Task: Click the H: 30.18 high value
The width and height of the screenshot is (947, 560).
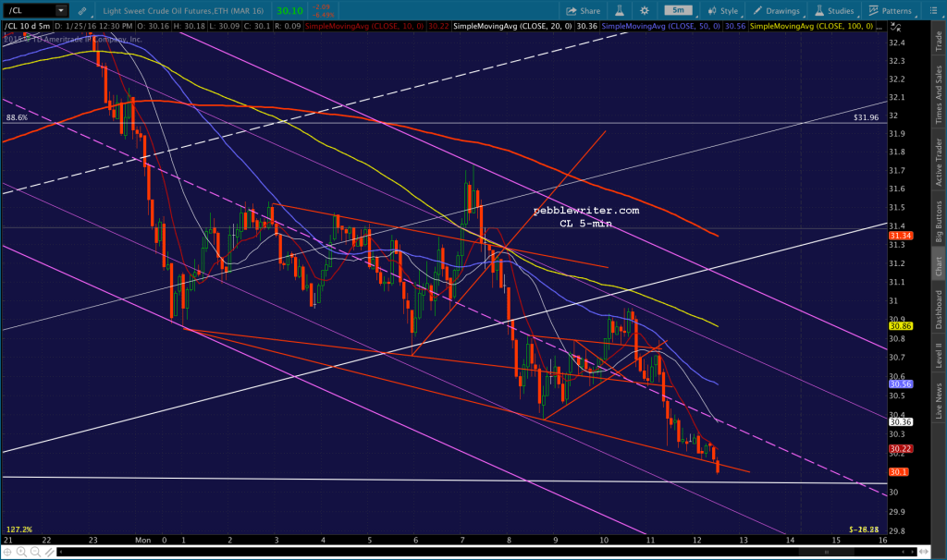Action: [189, 27]
